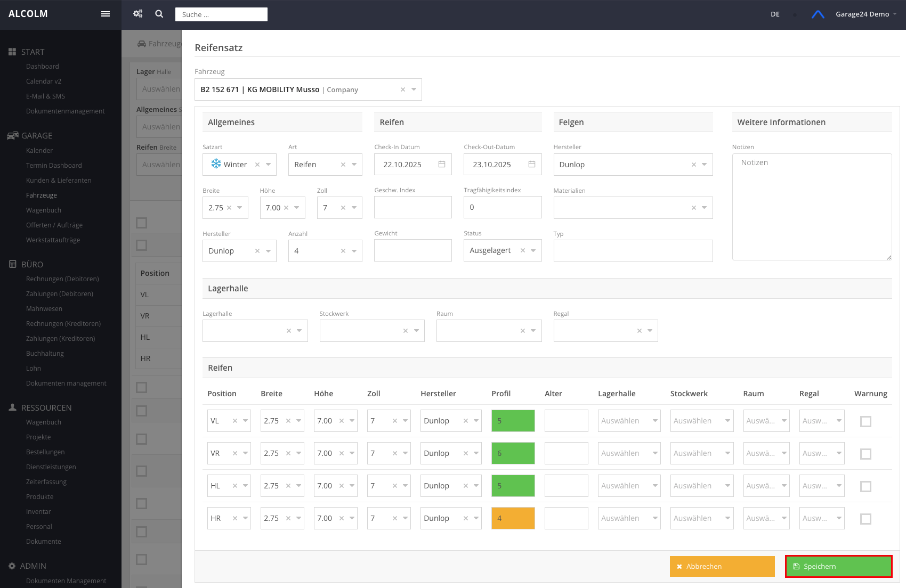Tick the Warnung checkbox for VR tire

pyautogui.click(x=865, y=454)
